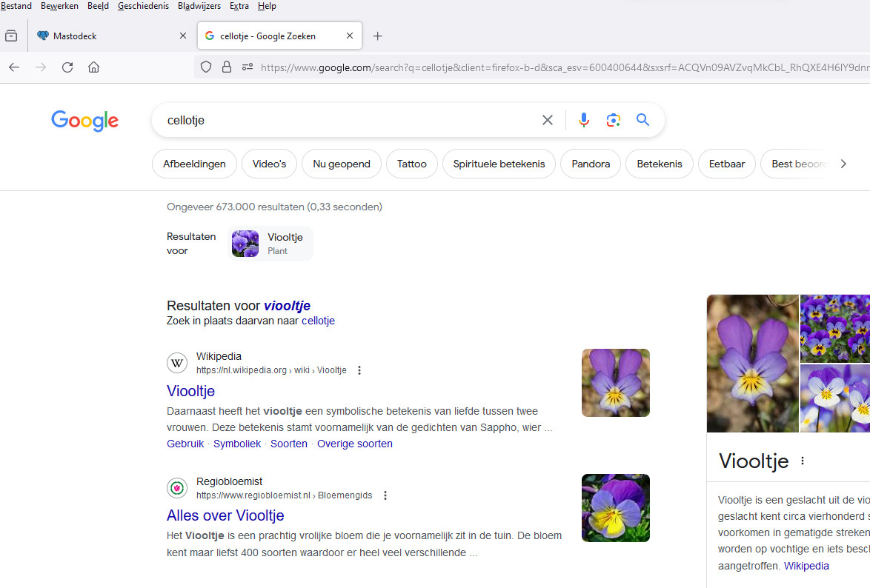Image resolution: width=870 pixels, height=588 pixels.
Task: Open tracking protection shield icon
Action: click(x=206, y=67)
